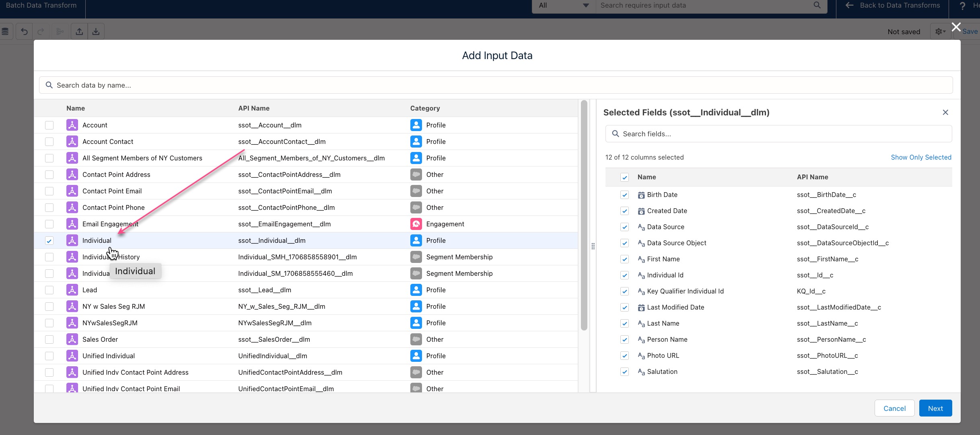
Task: Uncheck the Person Name field checkbox
Action: pyautogui.click(x=624, y=340)
